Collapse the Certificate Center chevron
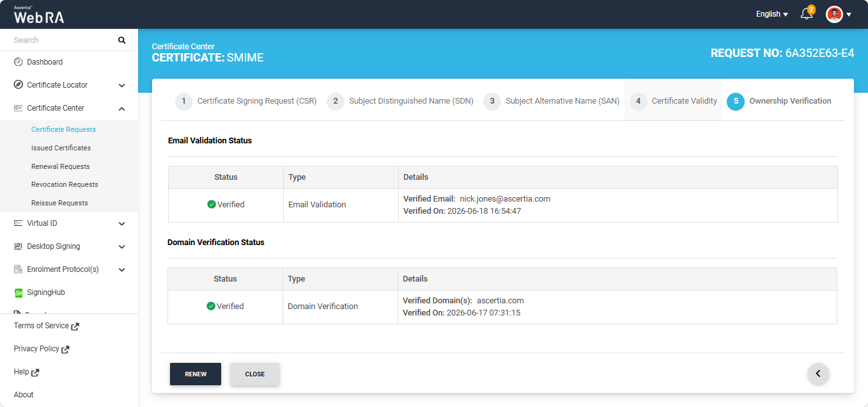 121,108
